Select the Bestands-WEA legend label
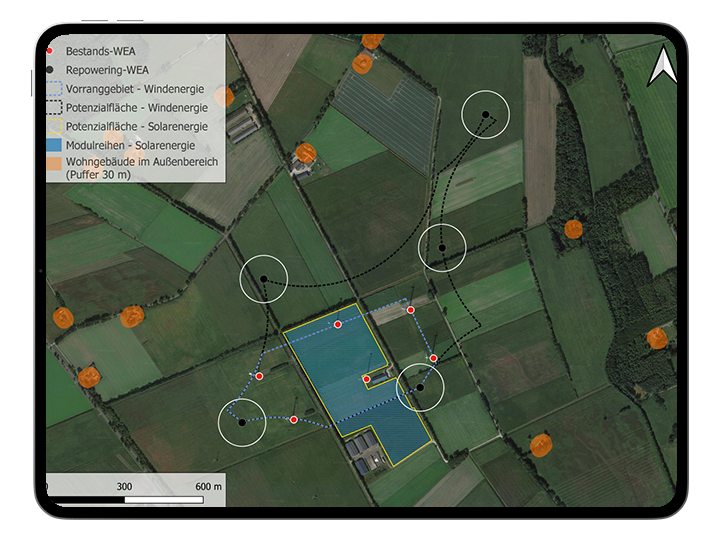This screenshot has height=540, width=720. coord(102,49)
